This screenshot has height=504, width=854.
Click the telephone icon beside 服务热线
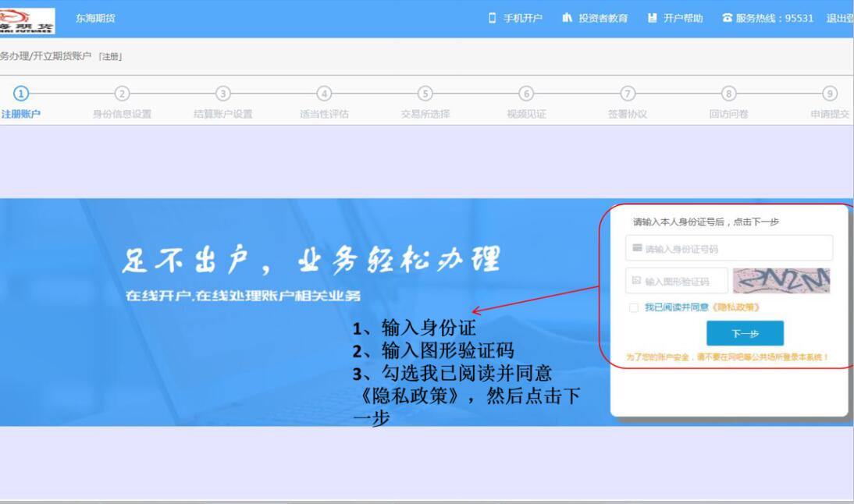coord(728,18)
